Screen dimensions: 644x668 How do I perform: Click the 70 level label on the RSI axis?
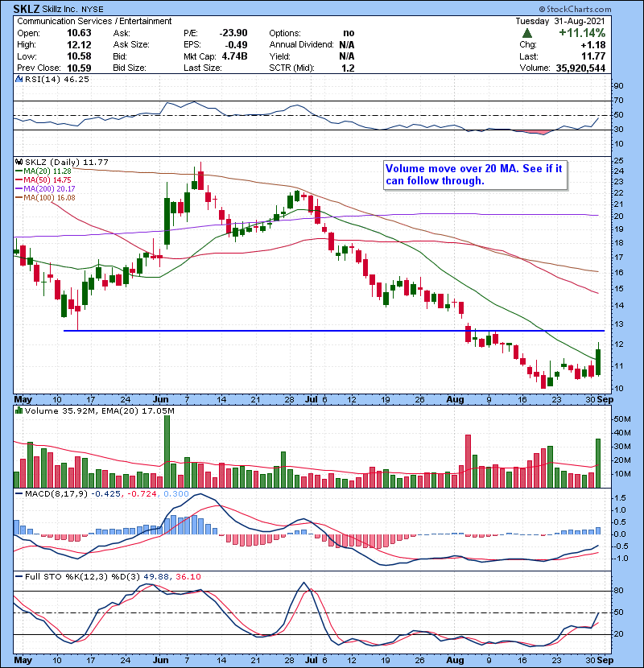[x=618, y=101]
